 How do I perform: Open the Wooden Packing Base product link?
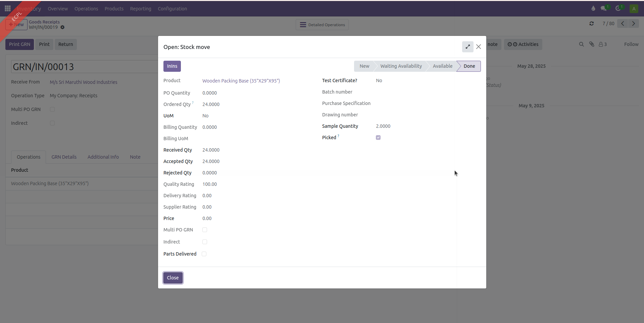tap(241, 81)
